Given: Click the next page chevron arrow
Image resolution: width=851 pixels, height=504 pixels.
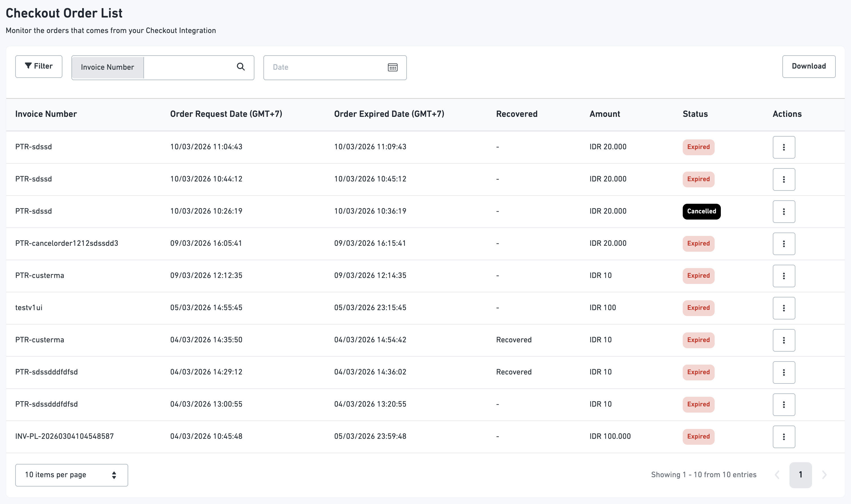Looking at the screenshot, I should click(x=824, y=474).
